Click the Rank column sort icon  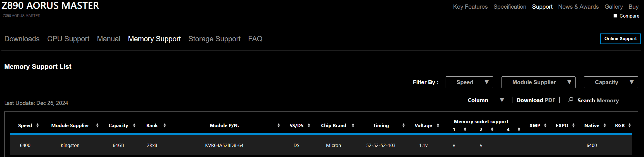165,125
